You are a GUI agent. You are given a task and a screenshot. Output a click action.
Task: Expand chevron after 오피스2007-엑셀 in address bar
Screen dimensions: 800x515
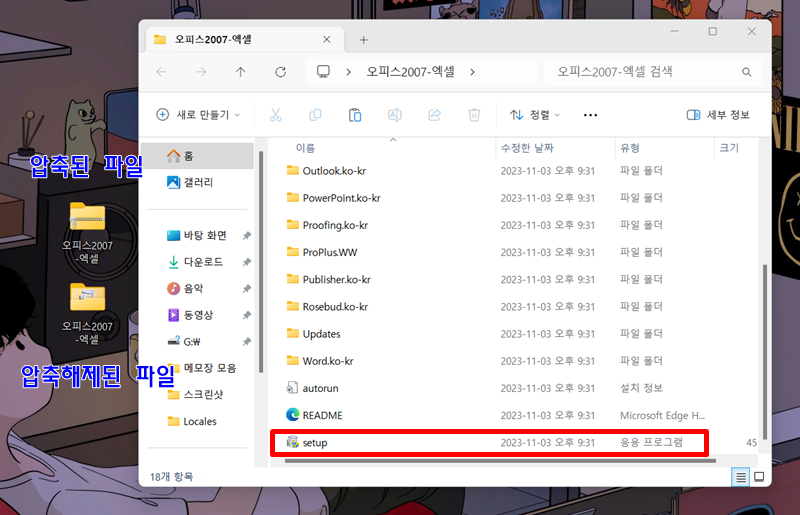(x=472, y=72)
